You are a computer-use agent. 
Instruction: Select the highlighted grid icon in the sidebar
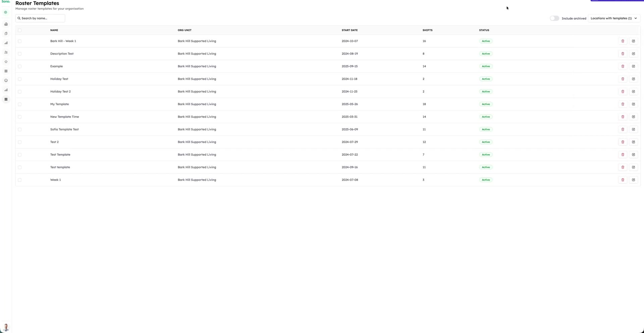click(6, 99)
